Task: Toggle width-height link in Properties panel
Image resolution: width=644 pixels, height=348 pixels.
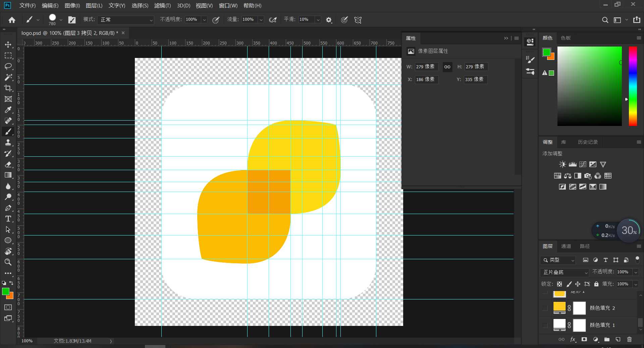Action: (447, 67)
